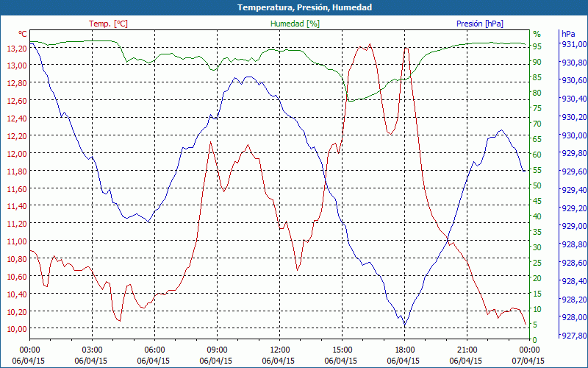
Task: Click the 12,40 temperature axis value
Action: tap(16, 118)
